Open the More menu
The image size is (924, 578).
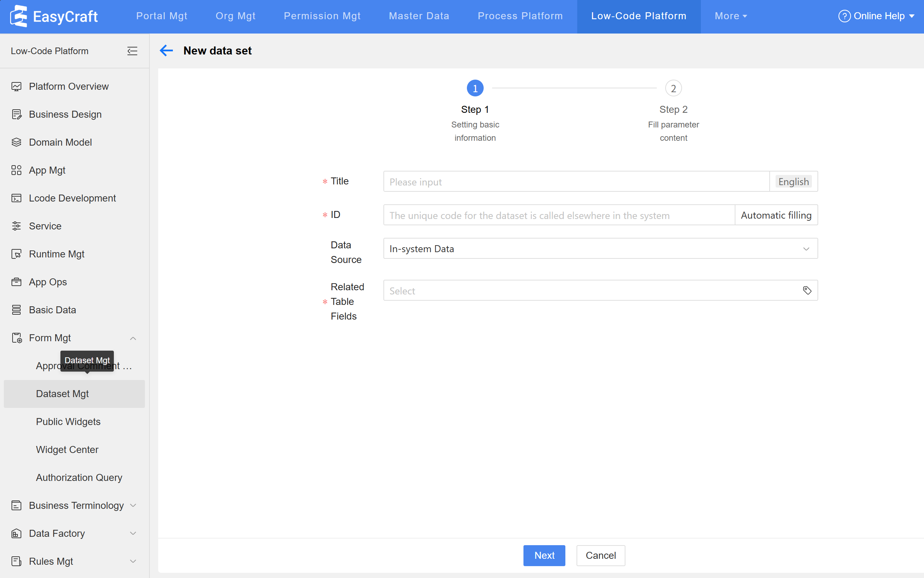(730, 16)
